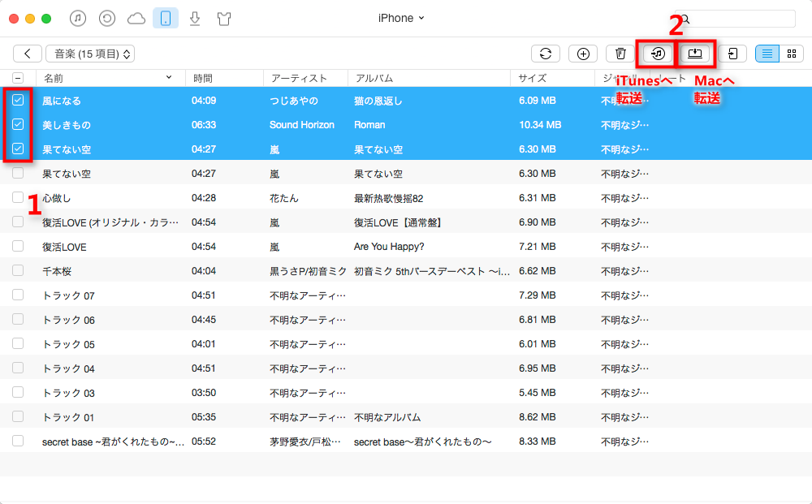Image resolution: width=812 pixels, height=504 pixels.
Task: Refresh the music list
Action: pos(546,54)
